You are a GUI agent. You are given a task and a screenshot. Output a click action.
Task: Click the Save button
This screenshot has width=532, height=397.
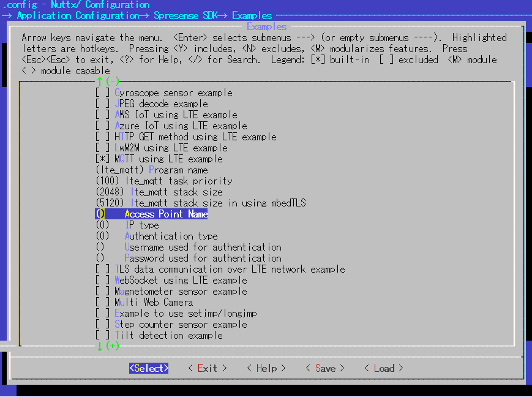(325, 368)
